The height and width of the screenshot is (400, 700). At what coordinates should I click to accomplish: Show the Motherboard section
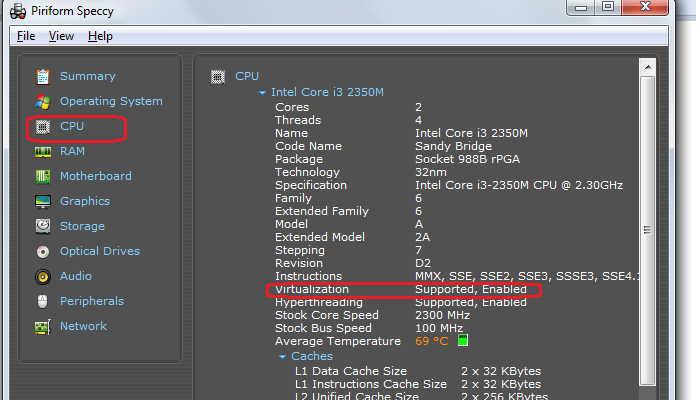click(x=96, y=176)
